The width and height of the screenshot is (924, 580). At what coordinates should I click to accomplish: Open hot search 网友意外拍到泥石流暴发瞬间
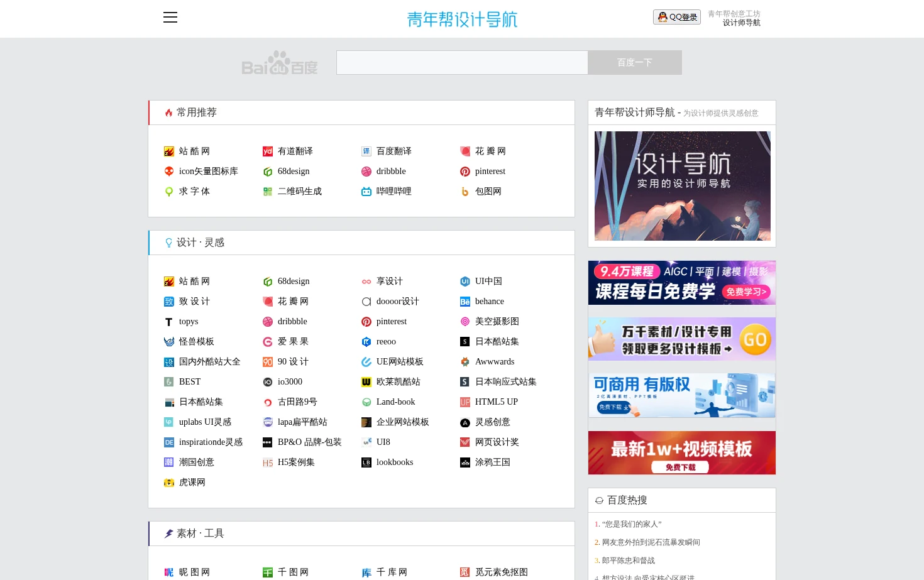point(651,542)
